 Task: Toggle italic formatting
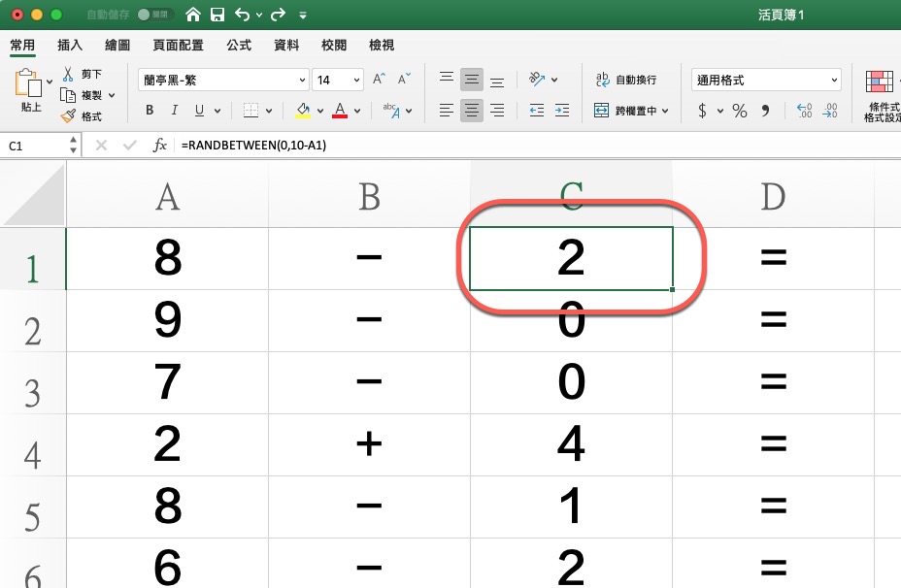(x=176, y=111)
